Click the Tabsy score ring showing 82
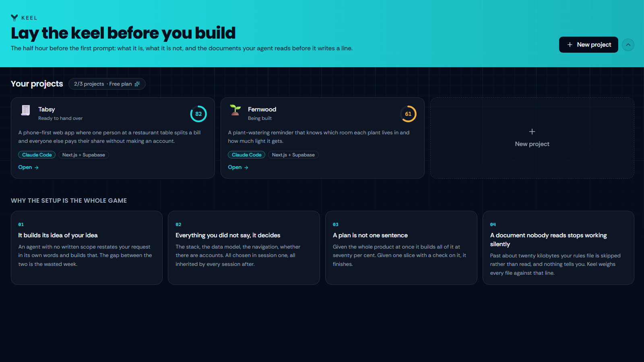Viewport: 644px width, 362px height. 198,114
